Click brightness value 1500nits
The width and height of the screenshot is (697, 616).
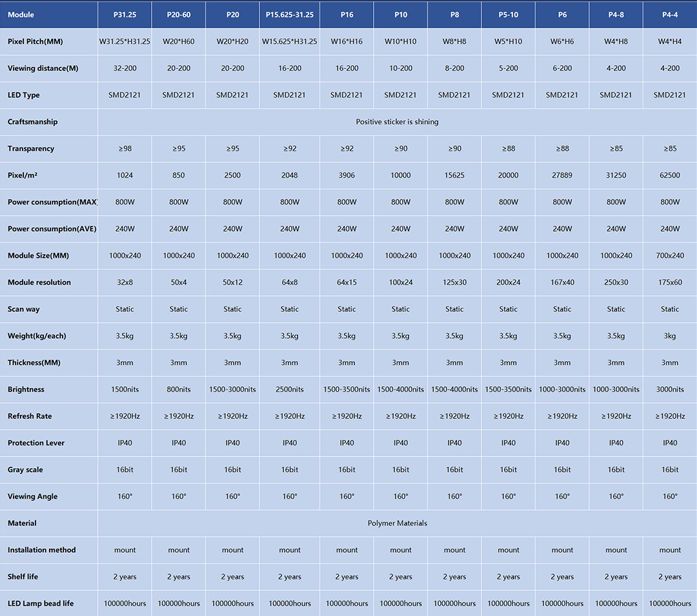click(125, 389)
